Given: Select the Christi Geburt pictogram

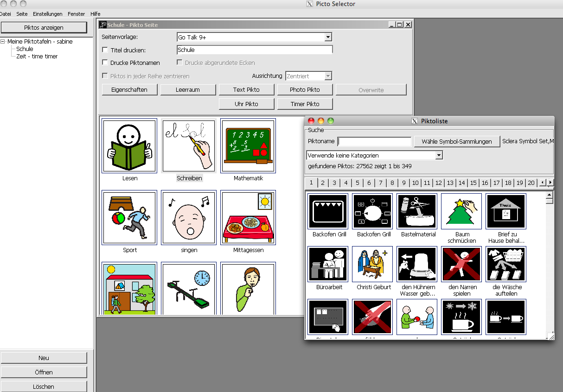Looking at the screenshot, I should (x=372, y=264).
